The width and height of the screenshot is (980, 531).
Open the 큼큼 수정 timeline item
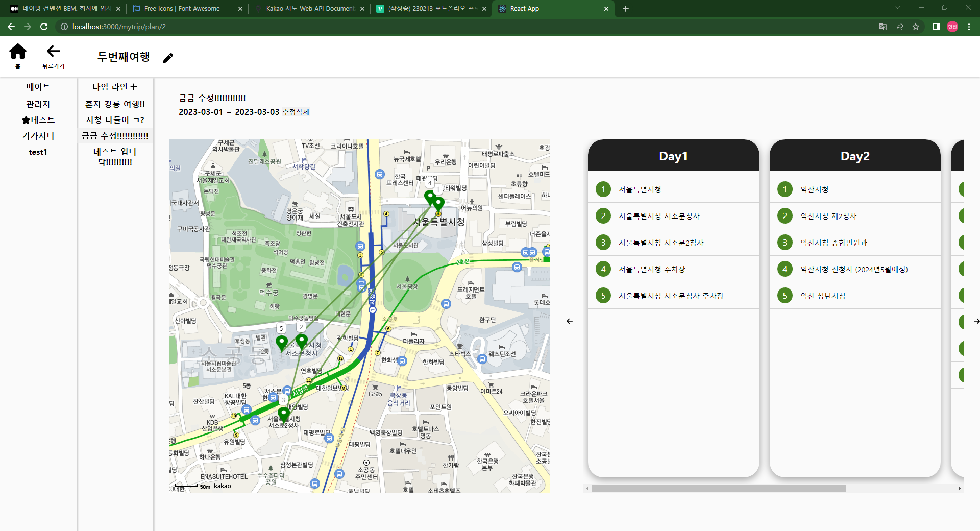coord(115,136)
